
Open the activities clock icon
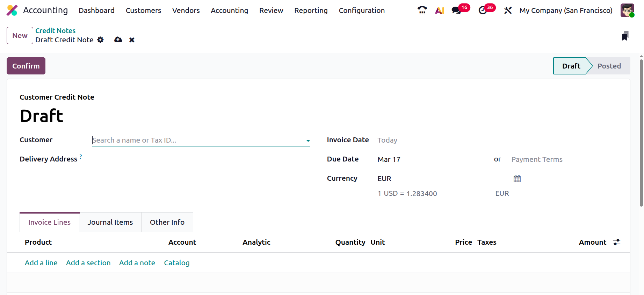(483, 10)
